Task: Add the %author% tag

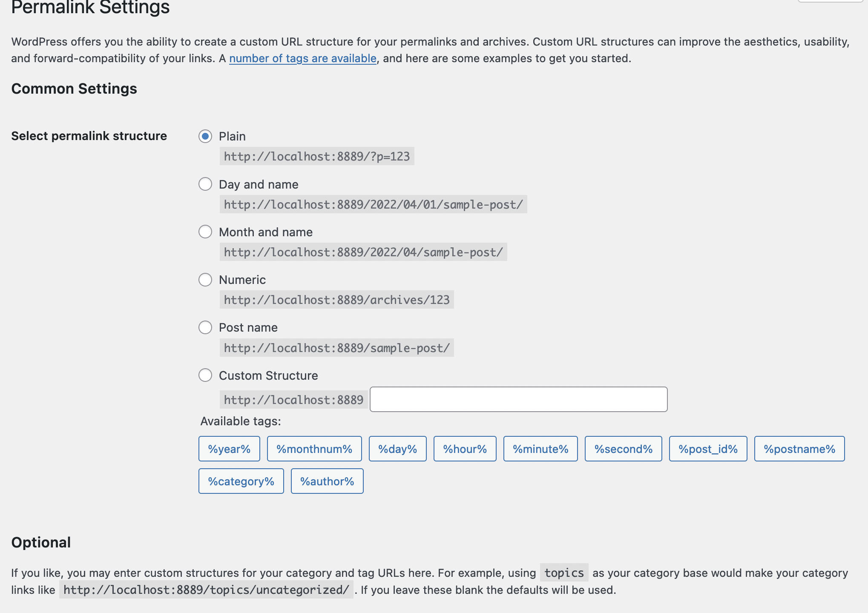Action: pyautogui.click(x=327, y=481)
